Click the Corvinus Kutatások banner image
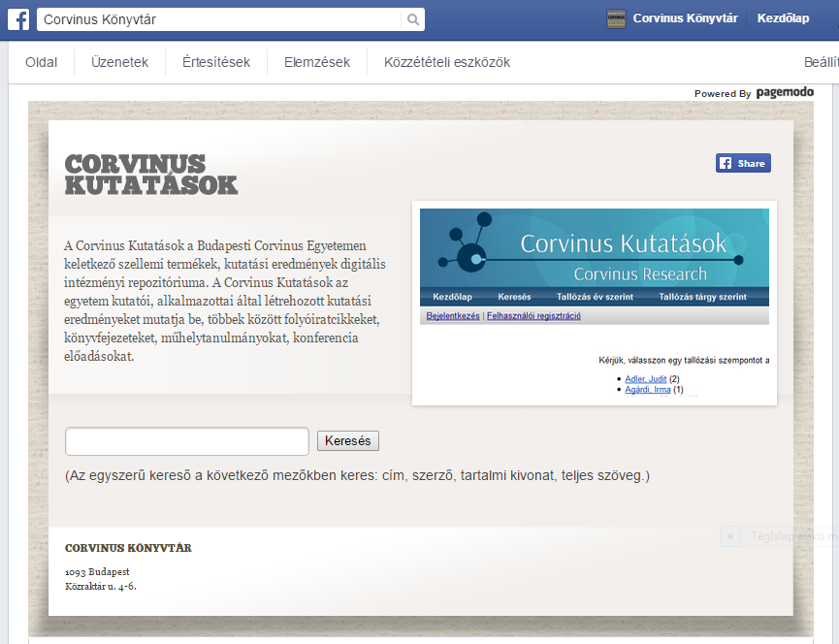839x644 pixels. 595,247
